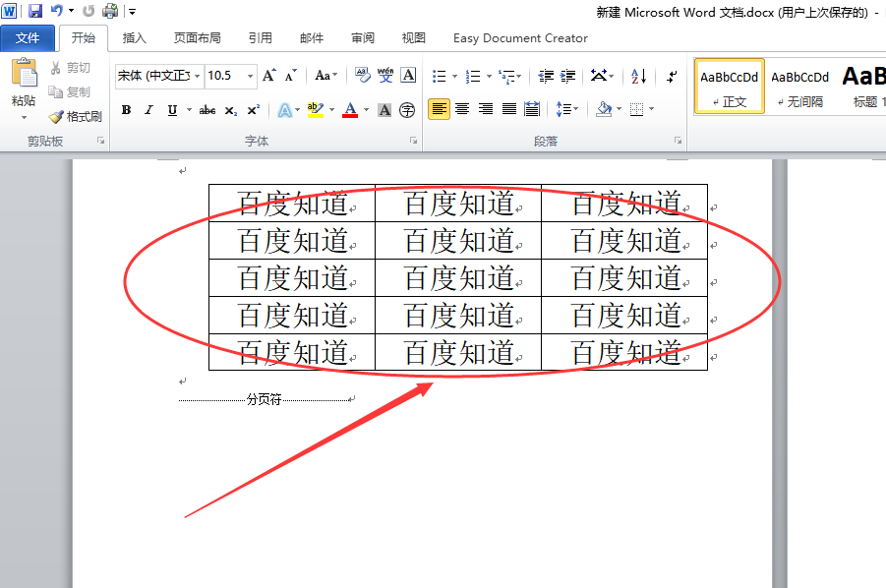Image resolution: width=886 pixels, height=588 pixels.
Task: Click the line spacing icon
Action: click(x=562, y=109)
